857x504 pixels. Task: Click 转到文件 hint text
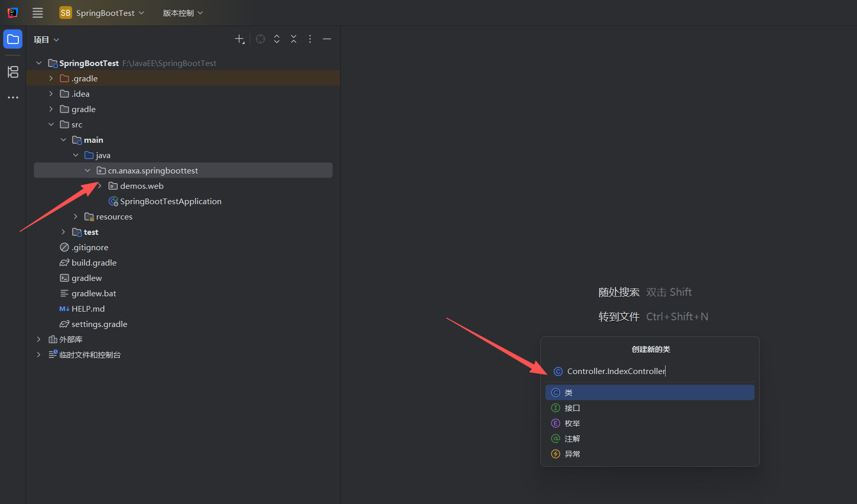click(619, 317)
